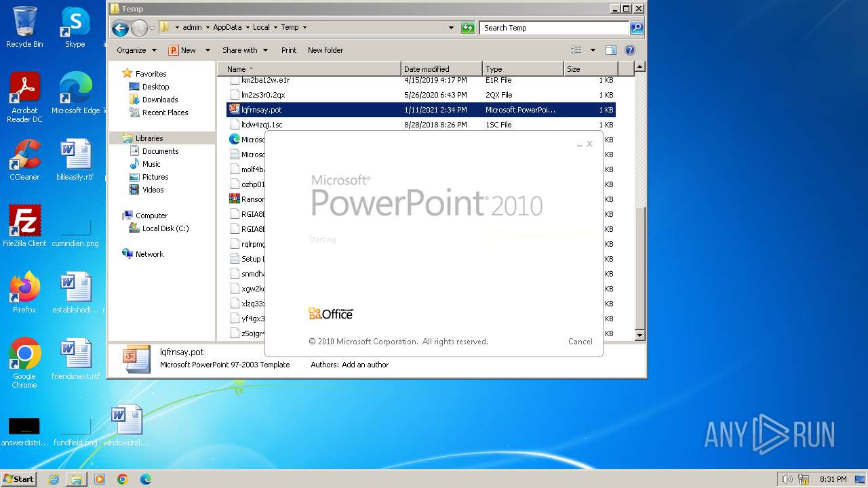This screenshot has width=868, height=488.
Task: Open Acrobat Reader DC desktop icon
Action: tap(24, 98)
